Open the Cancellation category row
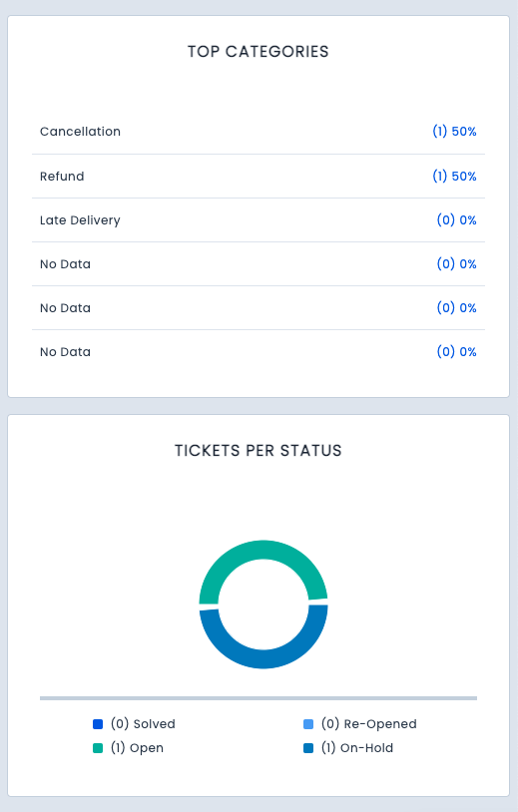Image resolution: width=518 pixels, height=812 pixels. 259,132
